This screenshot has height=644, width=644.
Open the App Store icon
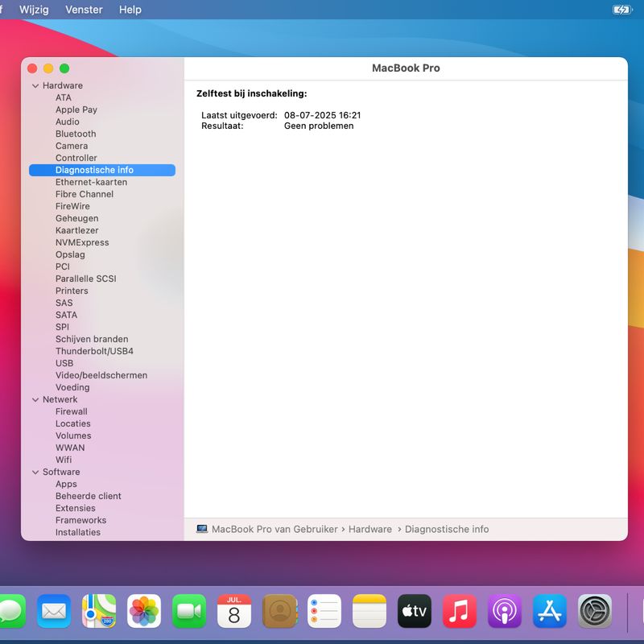(x=550, y=611)
